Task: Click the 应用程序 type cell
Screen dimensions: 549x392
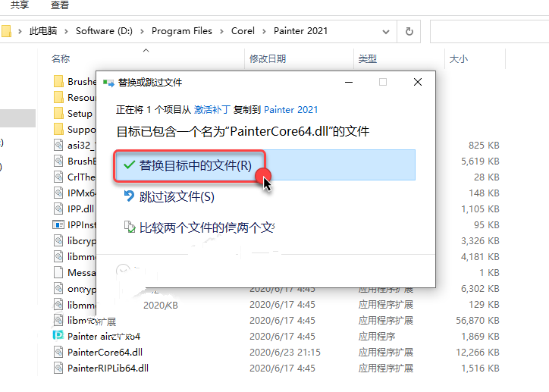Action: tap(377, 337)
